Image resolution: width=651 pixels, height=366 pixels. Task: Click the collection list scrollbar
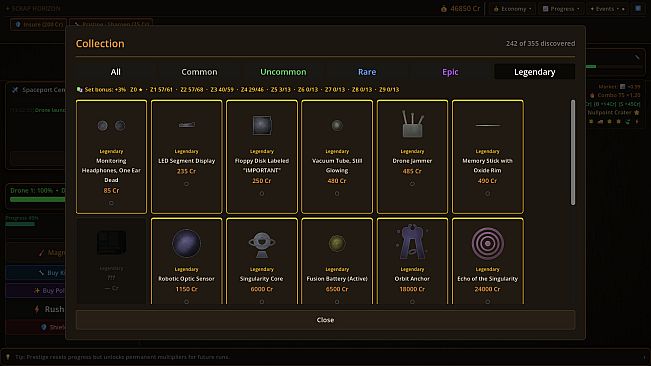click(573, 152)
